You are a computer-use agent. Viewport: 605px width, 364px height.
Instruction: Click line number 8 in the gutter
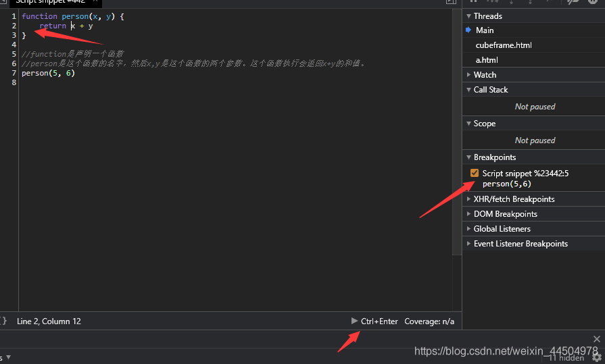pos(14,82)
